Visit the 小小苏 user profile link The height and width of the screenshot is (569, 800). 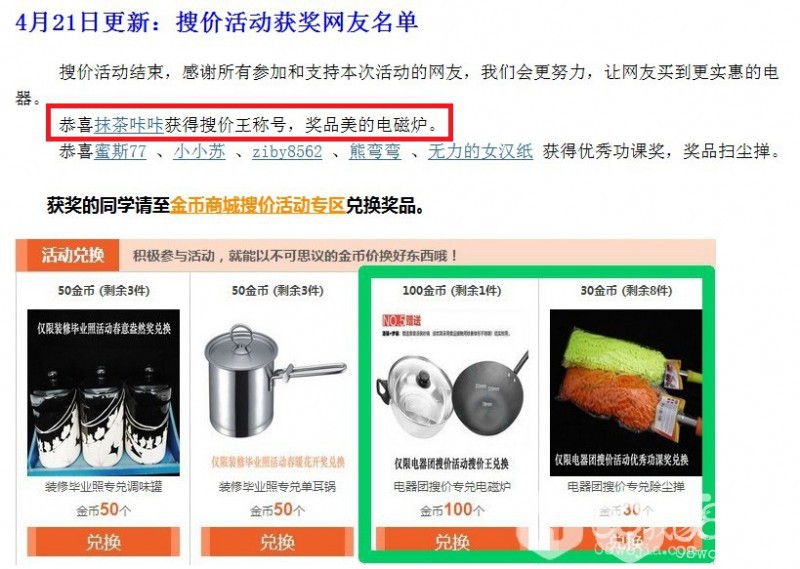coord(199,151)
